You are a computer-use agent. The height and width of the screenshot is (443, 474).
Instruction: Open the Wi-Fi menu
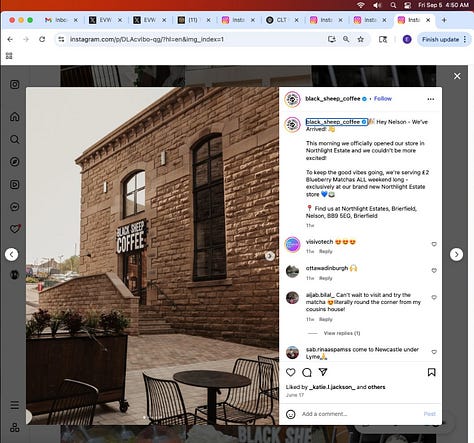point(361,5)
